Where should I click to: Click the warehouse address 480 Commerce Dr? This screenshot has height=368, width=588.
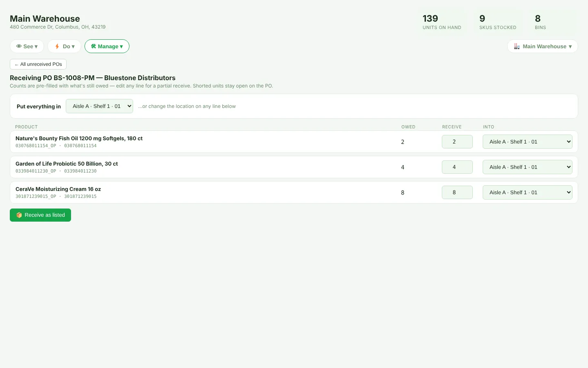58,27
